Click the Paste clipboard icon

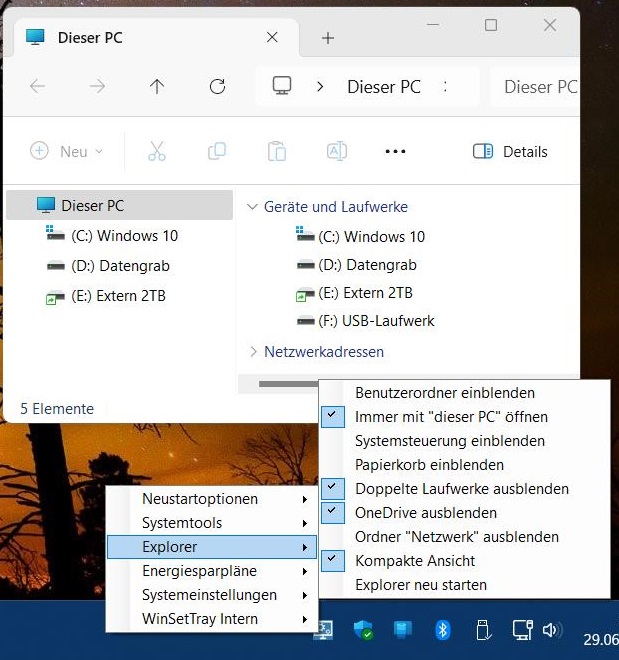277,151
